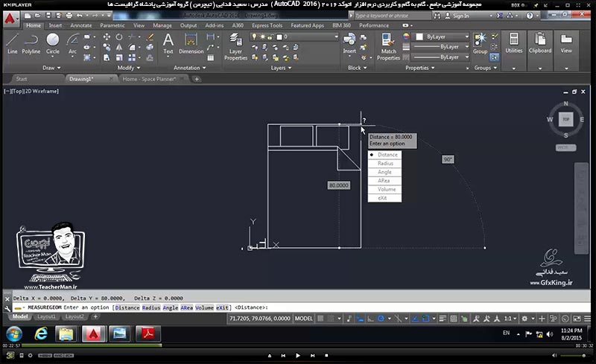Toggle 2D object snap in status bar
The image size is (596, 364).
pyautogui.click(x=425, y=319)
